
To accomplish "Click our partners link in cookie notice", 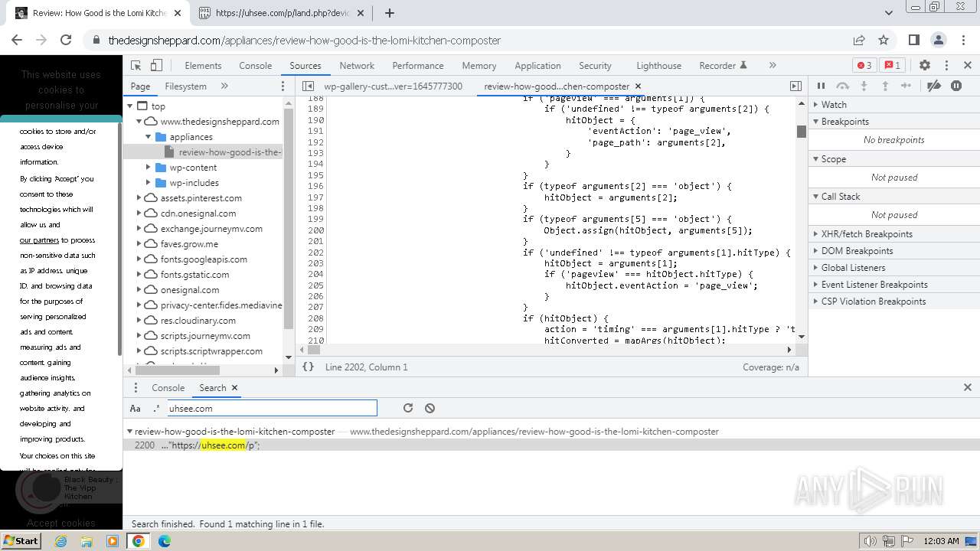I will pyautogui.click(x=39, y=240).
